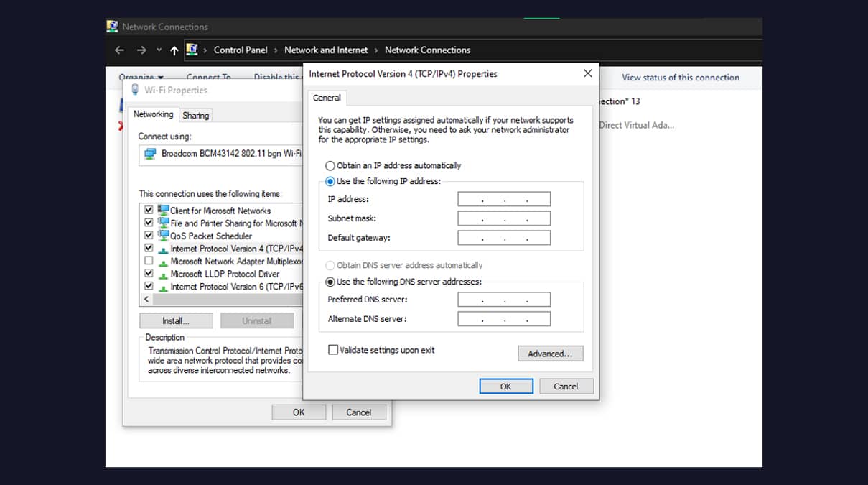Select Obtain an IP address automatically
Viewport: 868px width, 485px height.
coord(330,165)
